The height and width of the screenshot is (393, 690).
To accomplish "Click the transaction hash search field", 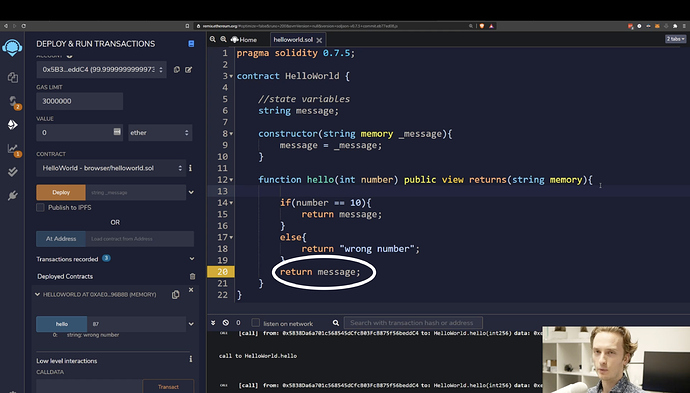I will click(x=413, y=323).
